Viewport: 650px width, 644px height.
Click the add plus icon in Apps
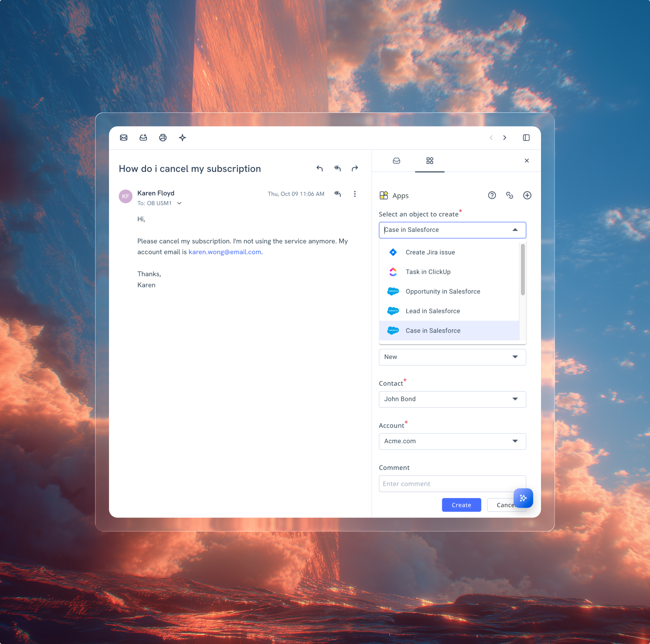pos(527,196)
